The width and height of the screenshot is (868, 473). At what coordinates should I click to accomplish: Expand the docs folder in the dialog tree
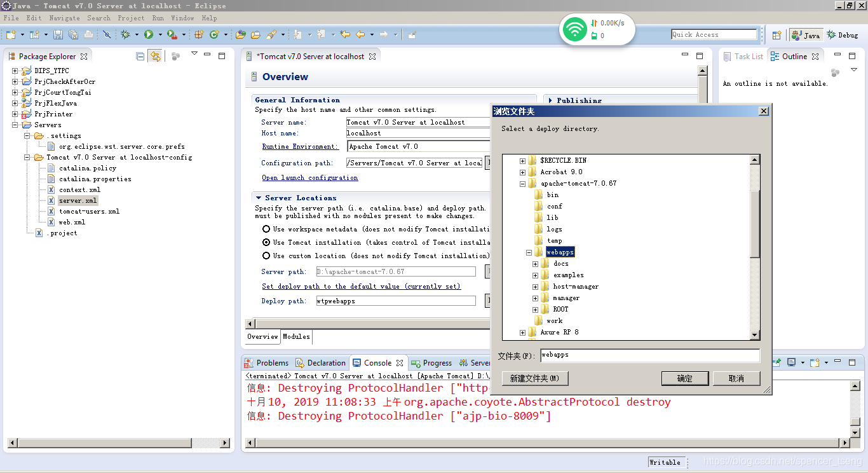(x=535, y=263)
